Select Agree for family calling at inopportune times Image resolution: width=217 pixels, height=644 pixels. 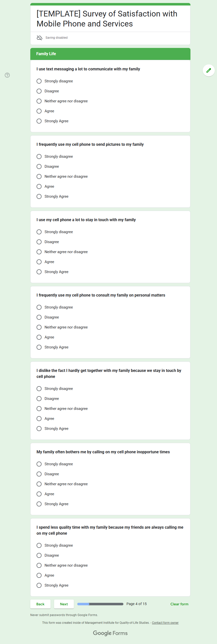point(39,494)
